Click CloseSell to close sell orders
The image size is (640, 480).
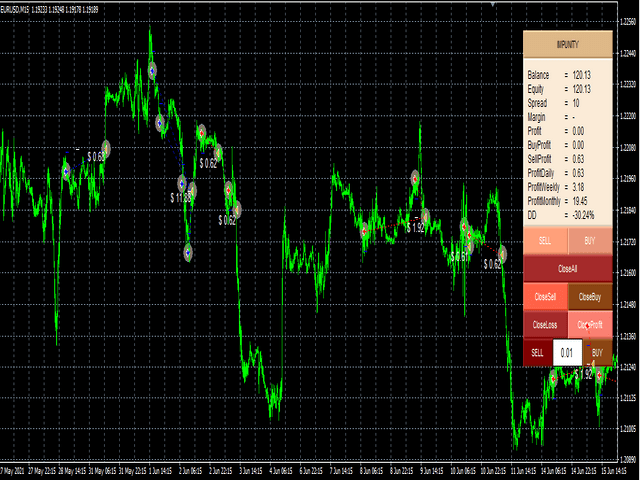(544, 297)
